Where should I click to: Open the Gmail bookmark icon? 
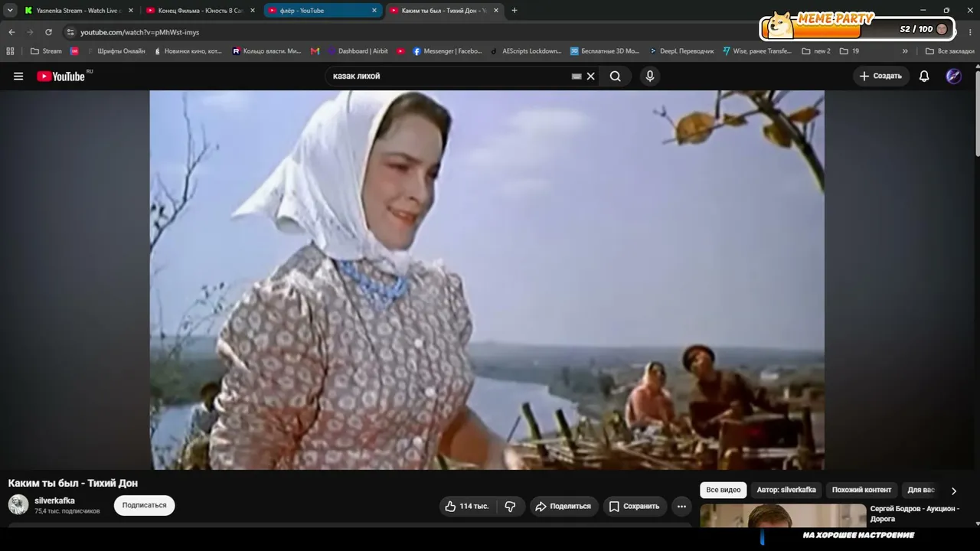click(x=315, y=51)
